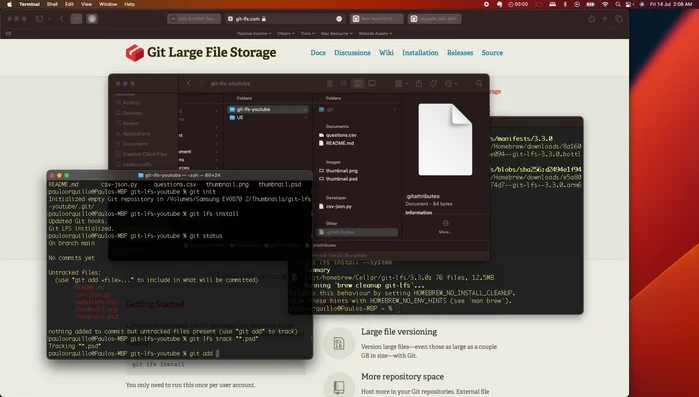Open Tools bookmarks folder
Viewport: 699px width, 397px height.
pyautogui.click(x=308, y=33)
